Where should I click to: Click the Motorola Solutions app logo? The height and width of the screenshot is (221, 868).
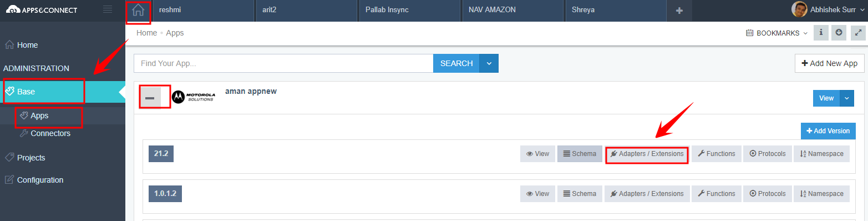pyautogui.click(x=193, y=97)
